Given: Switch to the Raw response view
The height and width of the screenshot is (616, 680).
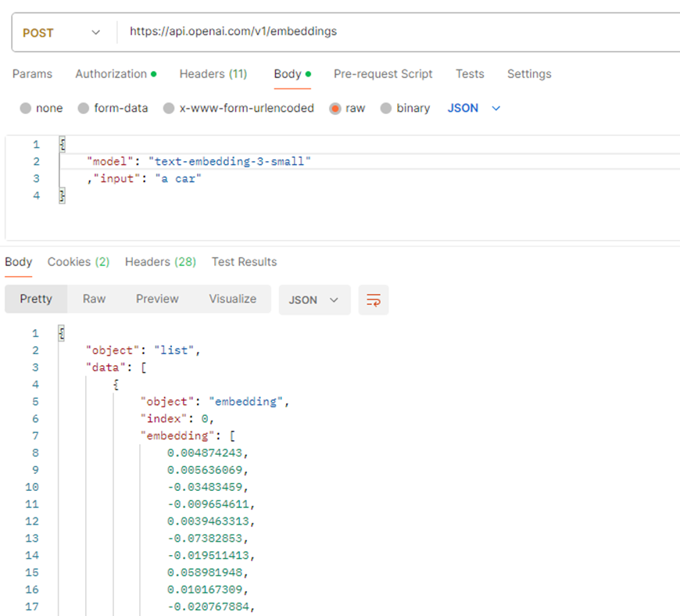Looking at the screenshot, I should [94, 299].
